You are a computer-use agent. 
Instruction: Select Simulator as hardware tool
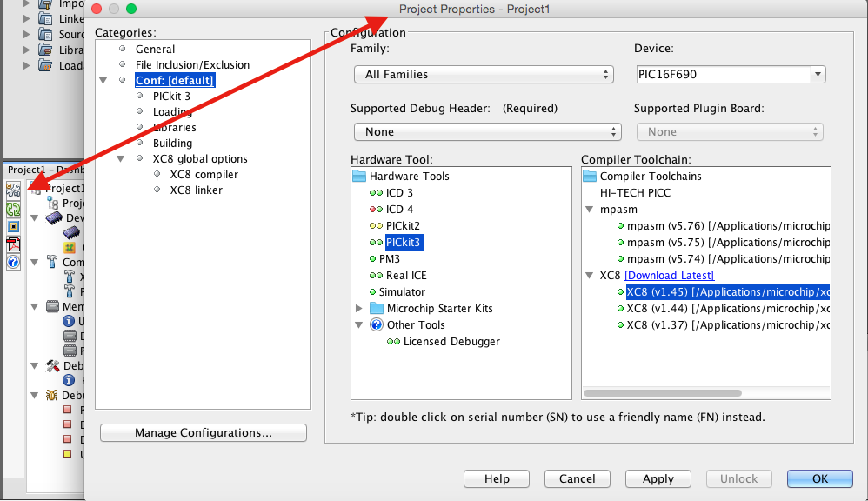(x=402, y=292)
